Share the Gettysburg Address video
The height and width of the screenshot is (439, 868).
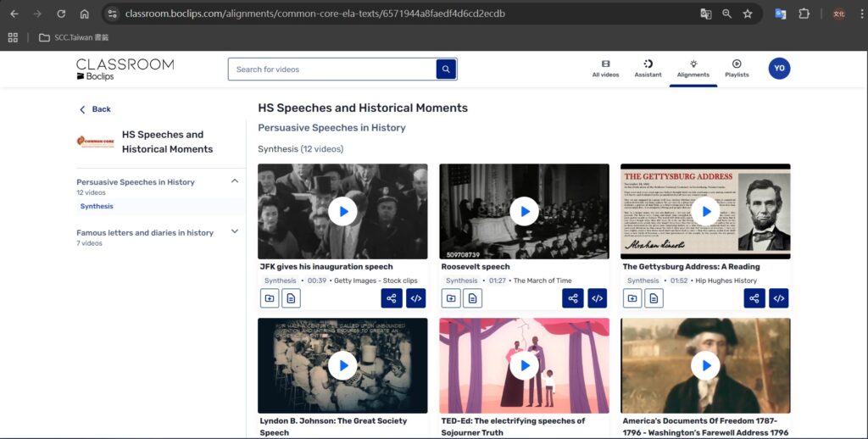pyautogui.click(x=754, y=298)
